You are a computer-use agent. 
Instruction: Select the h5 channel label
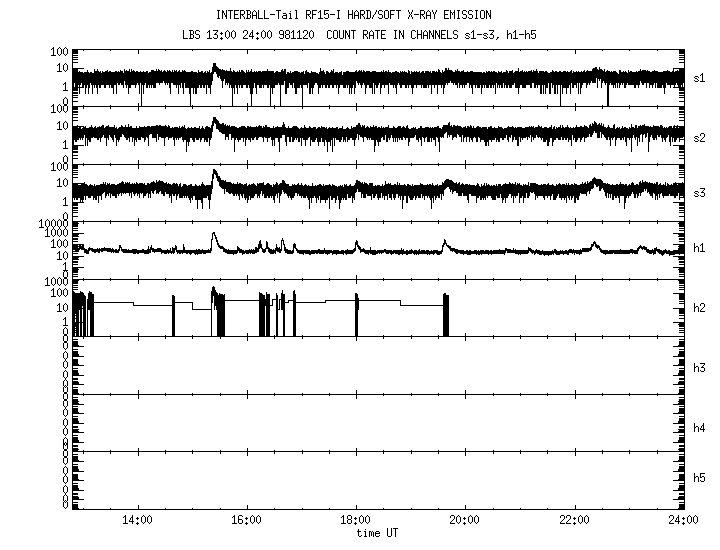(700, 479)
